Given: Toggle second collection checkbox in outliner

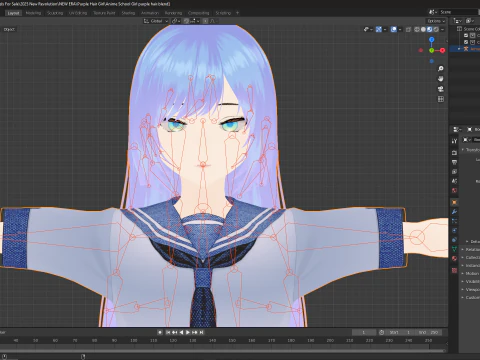Looking at the screenshot, I should click(x=466, y=42).
